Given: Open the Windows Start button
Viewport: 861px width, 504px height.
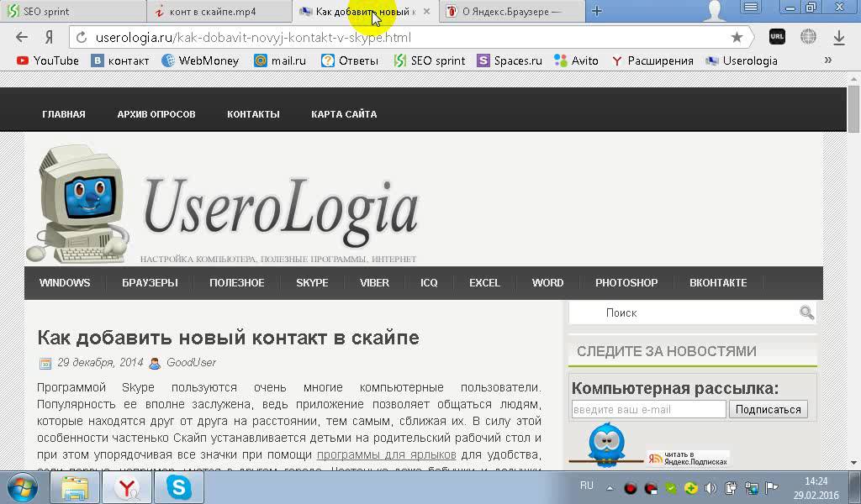Looking at the screenshot, I should click(22, 487).
